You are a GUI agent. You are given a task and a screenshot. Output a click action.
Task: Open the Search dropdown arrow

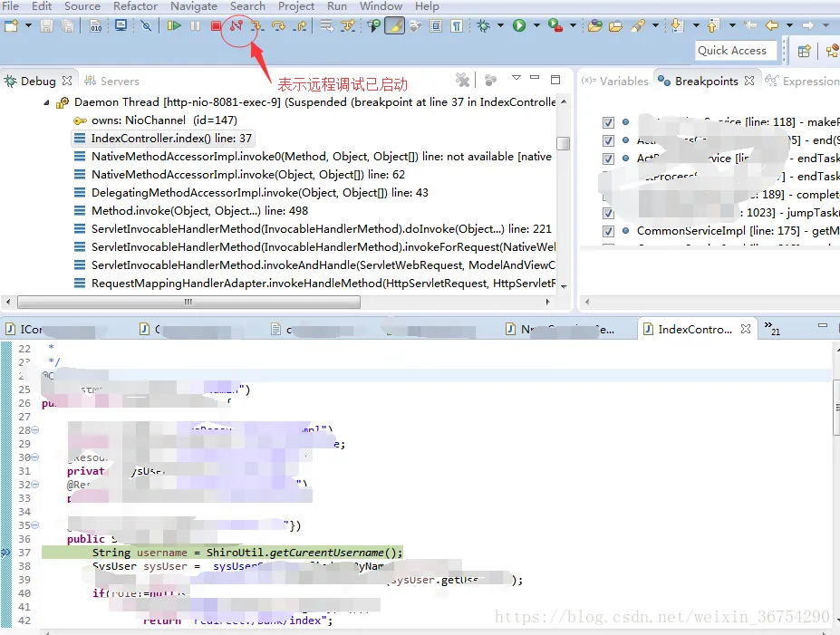tap(655, 25)
